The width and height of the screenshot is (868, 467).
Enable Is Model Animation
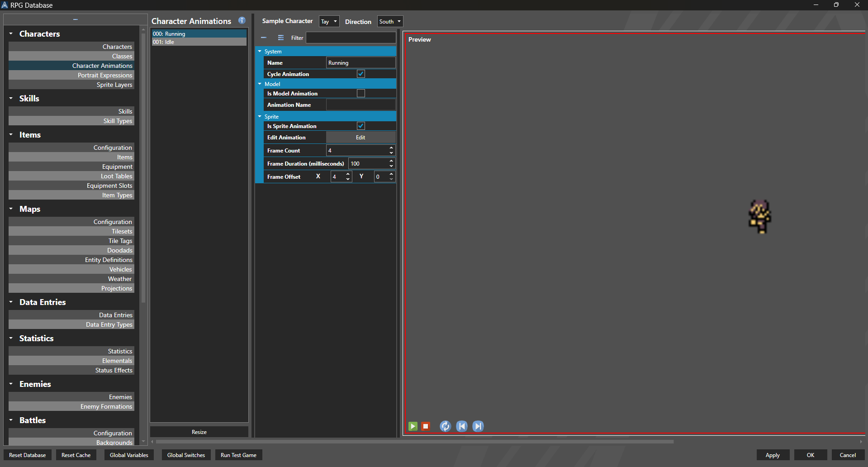pyautogui.click(x=360, y=93)
